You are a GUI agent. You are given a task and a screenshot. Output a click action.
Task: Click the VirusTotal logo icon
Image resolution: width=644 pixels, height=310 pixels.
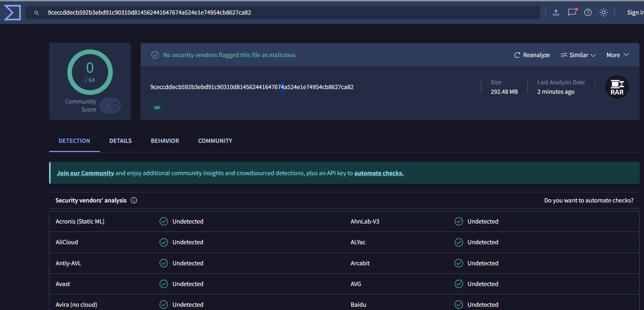(x=12, y=12)
